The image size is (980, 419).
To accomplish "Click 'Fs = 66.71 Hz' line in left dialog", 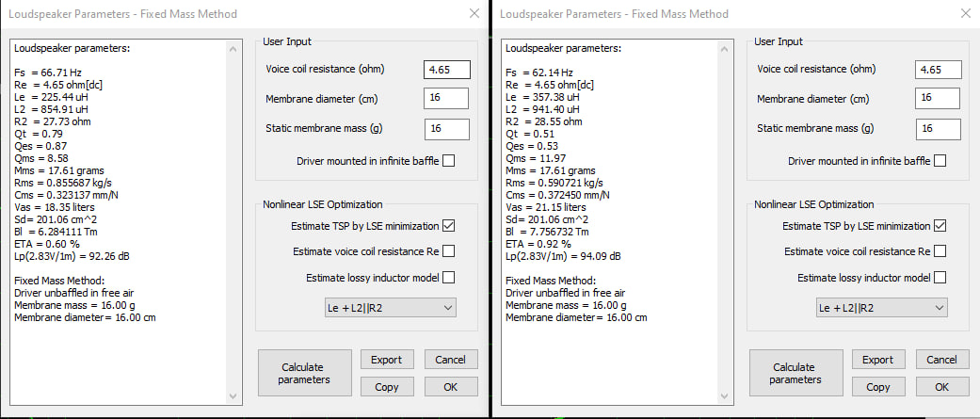I will (48, 73).
